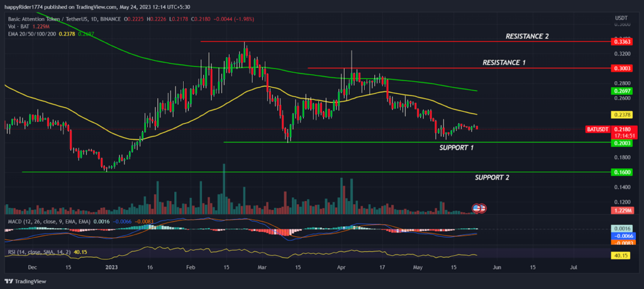The image size is (644, 289).
Task: Click the yellow 40.15 RSI legend value
Action: coord(80,252)
